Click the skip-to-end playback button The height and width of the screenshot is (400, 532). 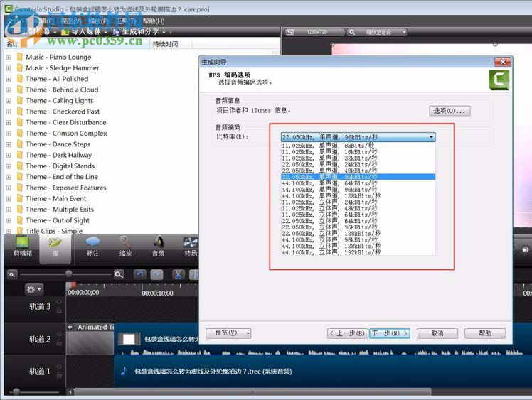tap(525, 250)
